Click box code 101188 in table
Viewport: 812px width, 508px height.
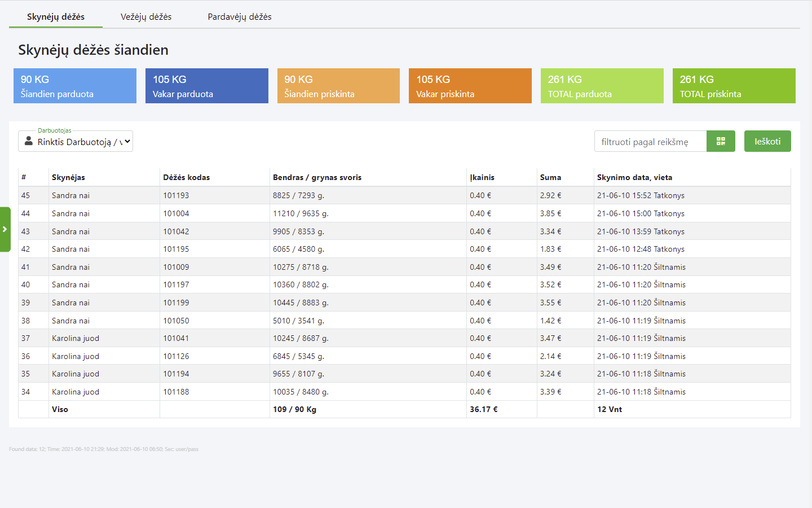pyautogui.click(x=176, y=392)
